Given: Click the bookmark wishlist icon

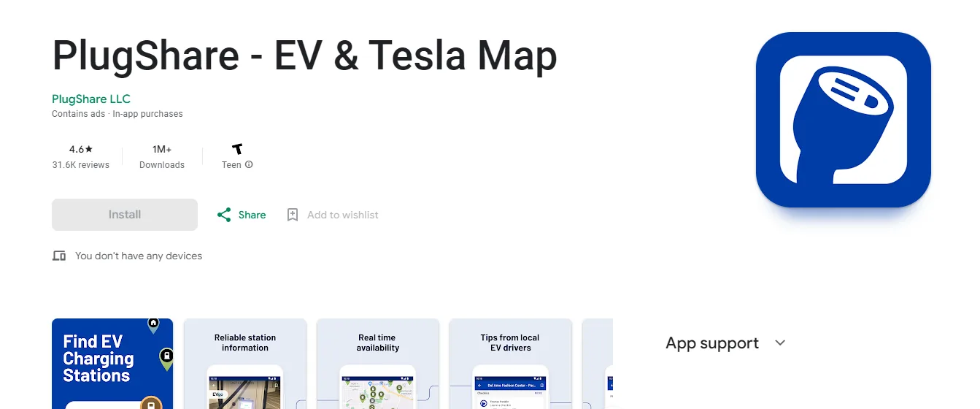Looking at the screenshot, I should click(293, 215).
